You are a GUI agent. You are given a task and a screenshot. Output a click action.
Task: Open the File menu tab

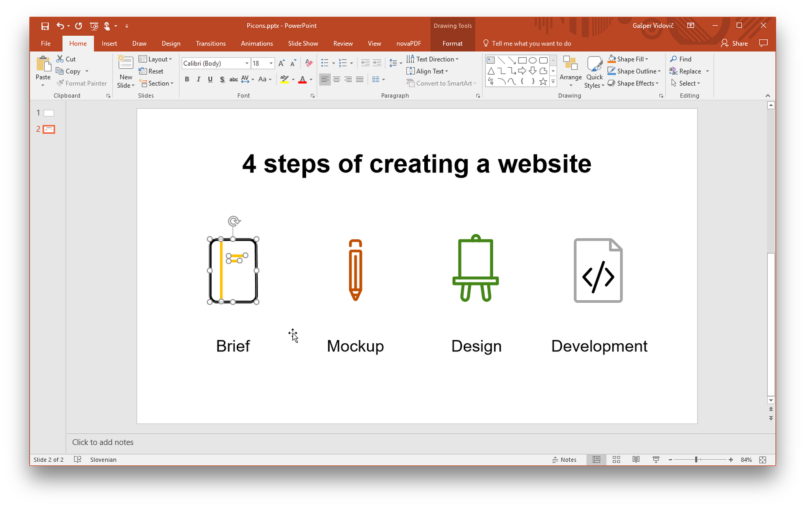pos(46,43)
